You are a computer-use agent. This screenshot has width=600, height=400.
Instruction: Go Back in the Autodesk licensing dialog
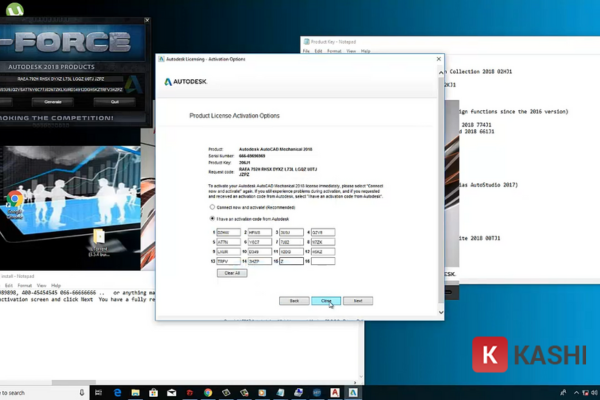294,300
